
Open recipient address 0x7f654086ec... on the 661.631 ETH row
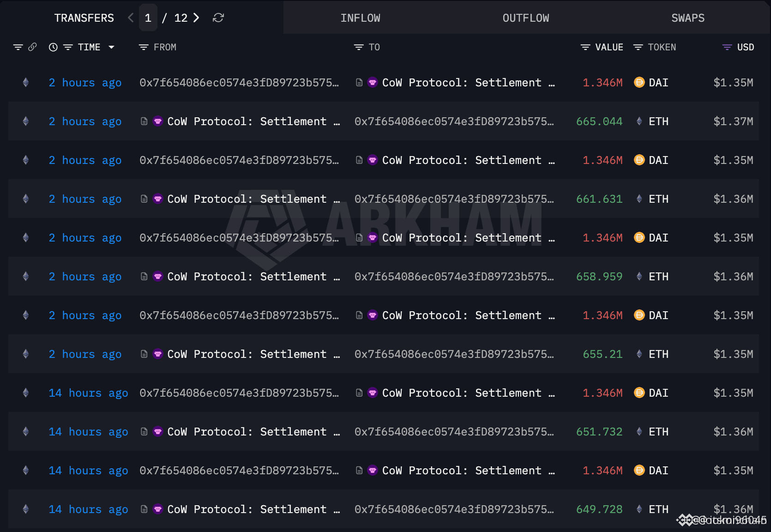(454, 199)
